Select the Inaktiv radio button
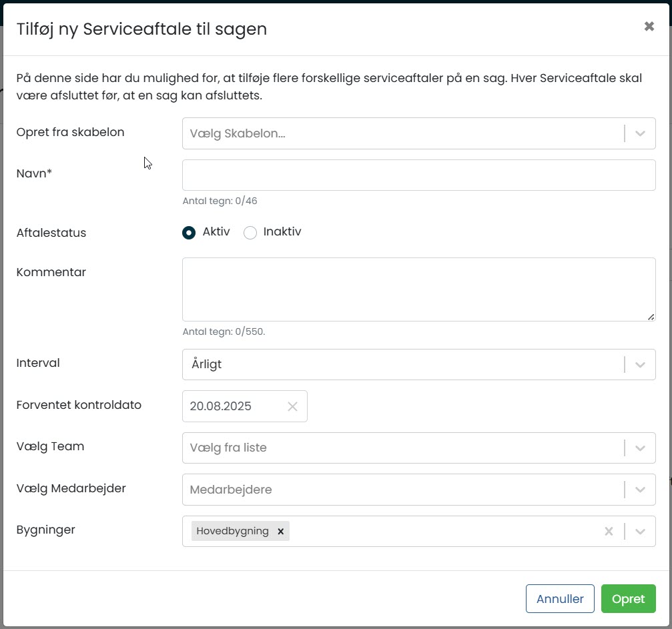672x629 pixels. click(x=250, y=233)
